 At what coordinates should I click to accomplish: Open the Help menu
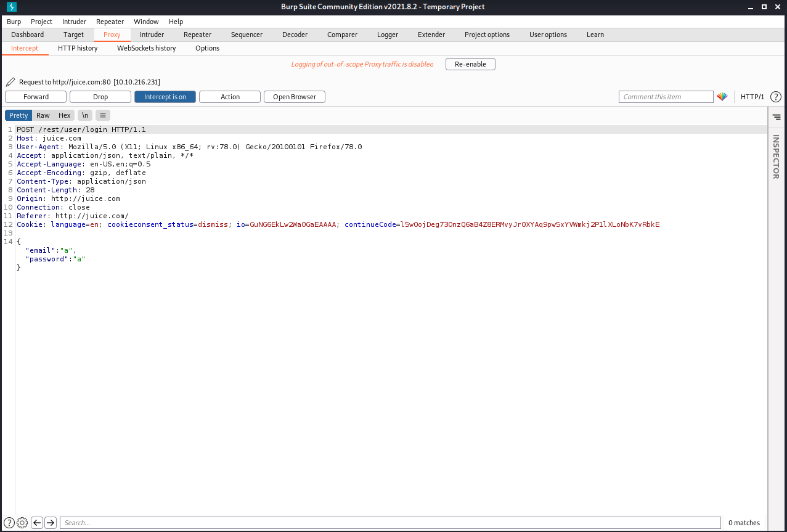click(176, 22)
